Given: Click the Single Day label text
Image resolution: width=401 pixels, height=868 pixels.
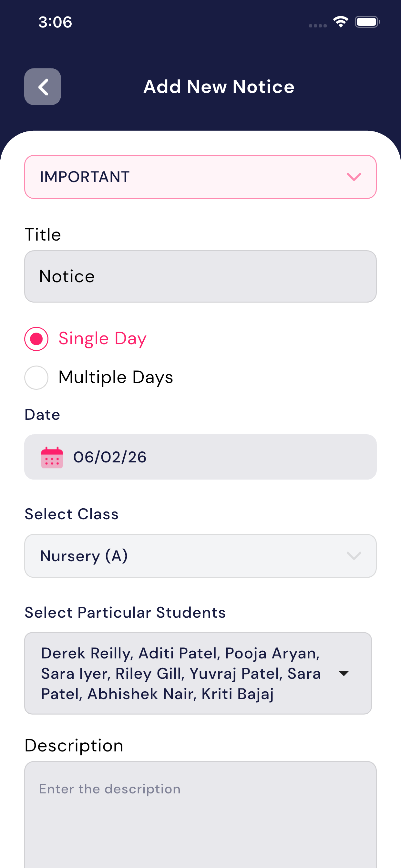Looking at the screenshot, I should click(x=102, y=338).
